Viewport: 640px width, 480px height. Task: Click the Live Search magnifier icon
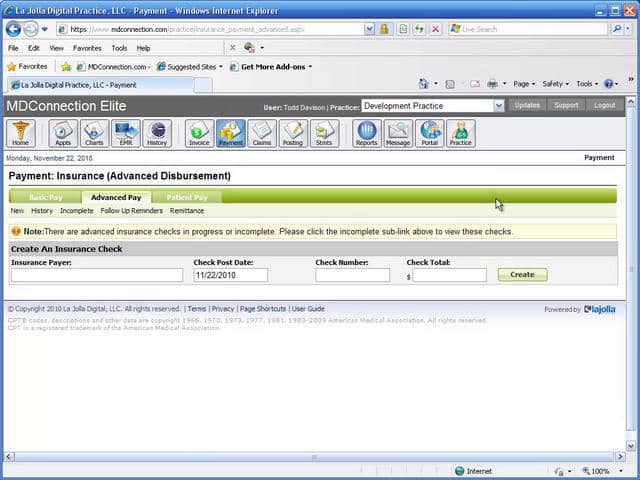[617, 29]
